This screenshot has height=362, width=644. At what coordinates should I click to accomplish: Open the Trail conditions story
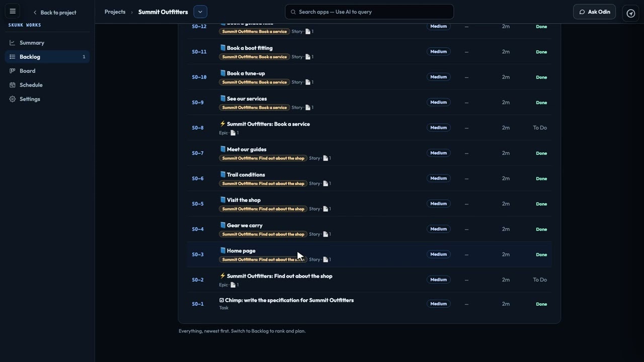(246, 174)
